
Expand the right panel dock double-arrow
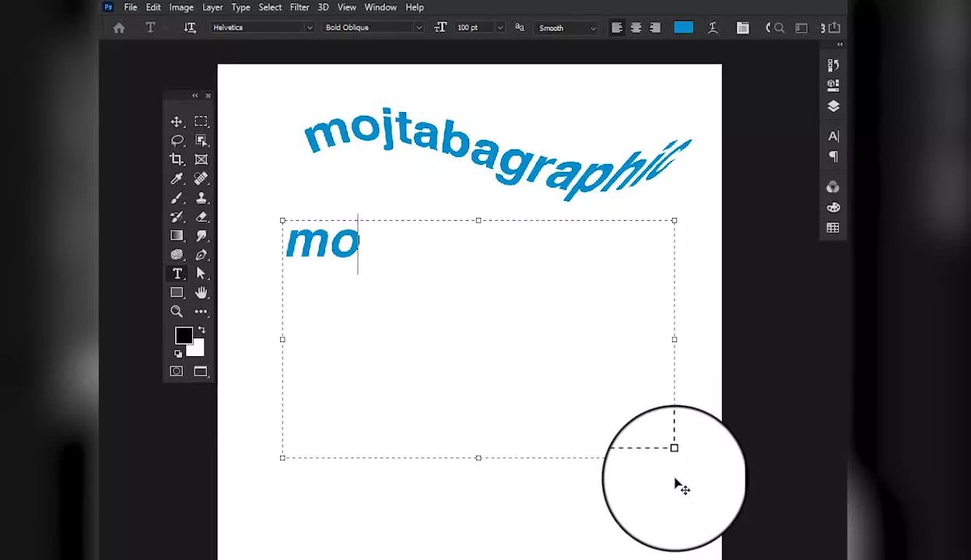point(840,45)
